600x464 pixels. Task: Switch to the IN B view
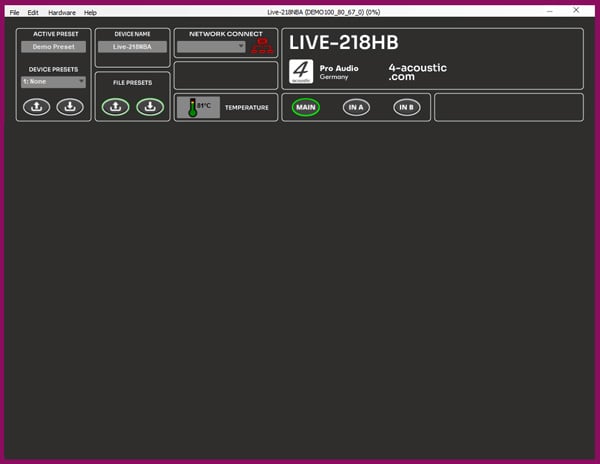(x=406, y=107)
